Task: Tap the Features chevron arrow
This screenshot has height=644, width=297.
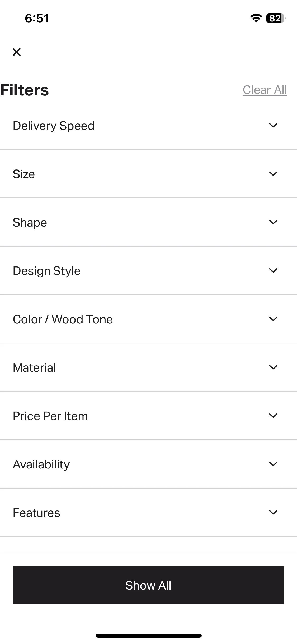Action: tap(273, 512)
